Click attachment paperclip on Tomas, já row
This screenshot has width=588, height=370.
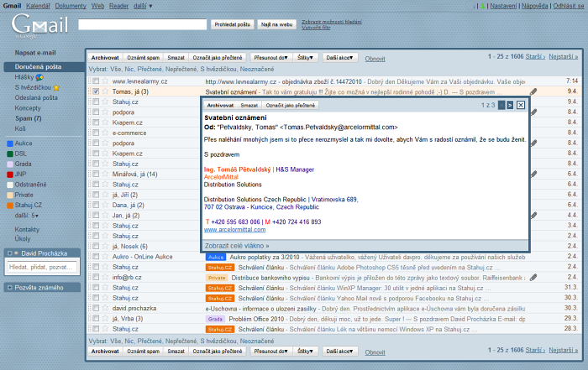pos(533,91)
